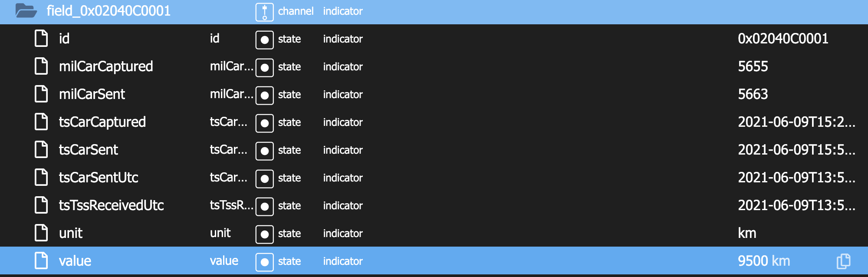Image resolution: width=868 pixels, height=277 pixels.
Task: Click the channel icon in the header row
Action: 264,11
